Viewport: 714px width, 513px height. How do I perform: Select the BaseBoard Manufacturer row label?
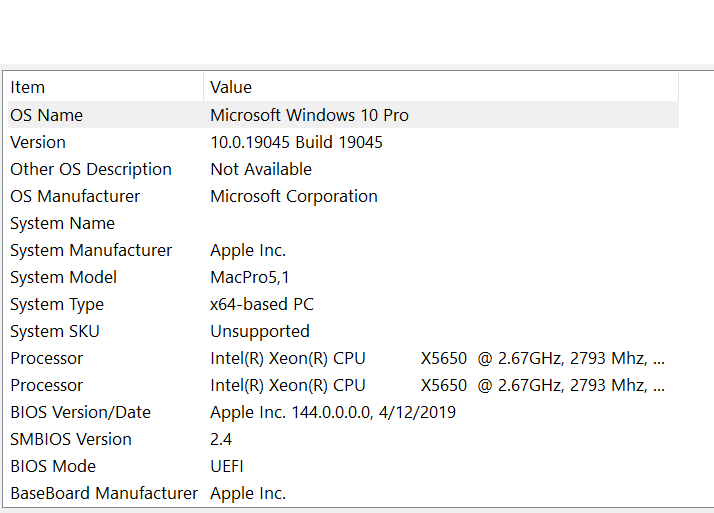point(104,493)
